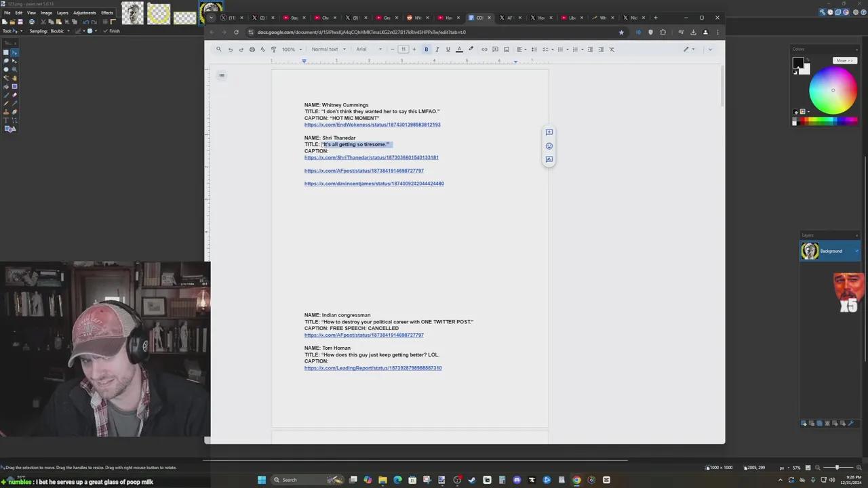Open the Arial font dropdown
Viewport: 868px width, 488px height.
(369, 49)
